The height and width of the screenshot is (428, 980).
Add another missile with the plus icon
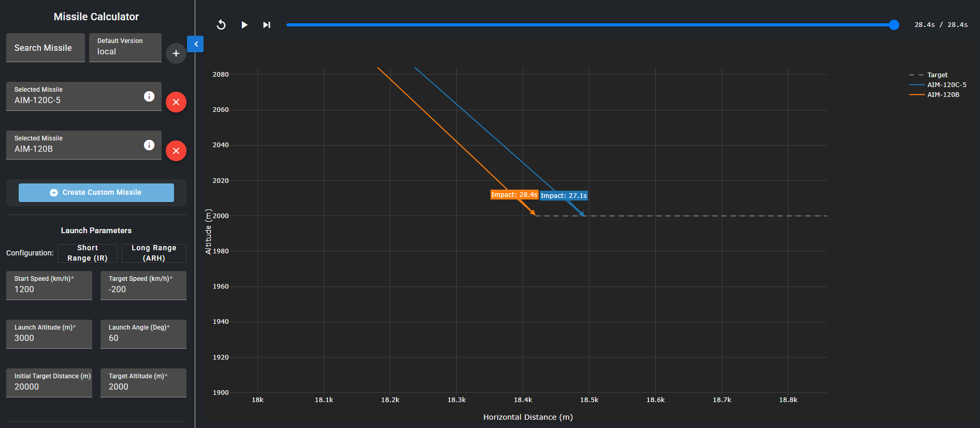point(176,53)
